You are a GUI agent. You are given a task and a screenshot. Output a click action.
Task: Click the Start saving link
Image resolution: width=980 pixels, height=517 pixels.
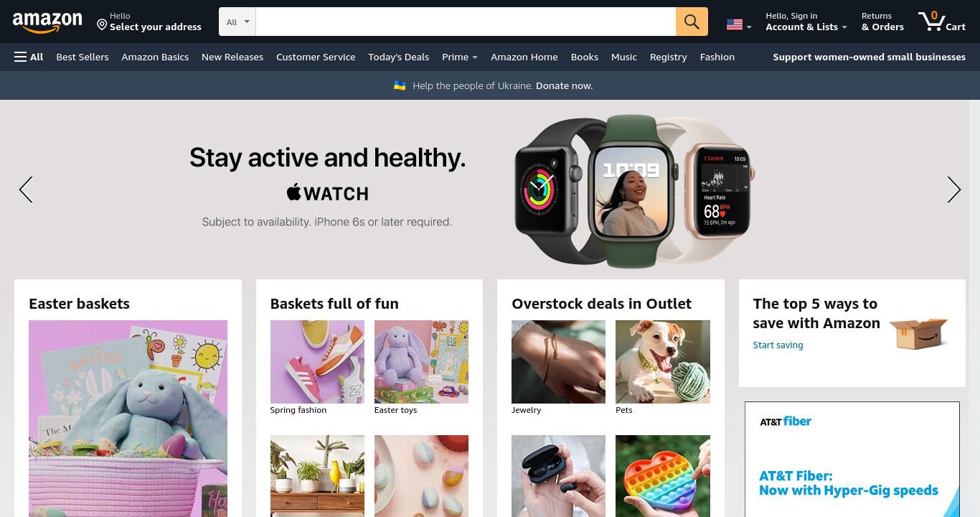click(x=778, y=345)
